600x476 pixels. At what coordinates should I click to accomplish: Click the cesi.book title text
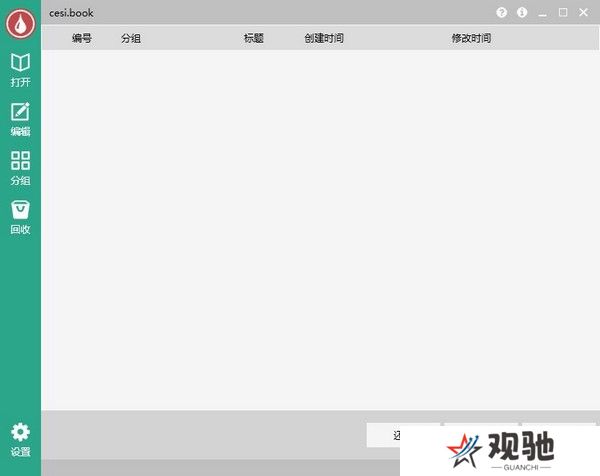point(71,13)
